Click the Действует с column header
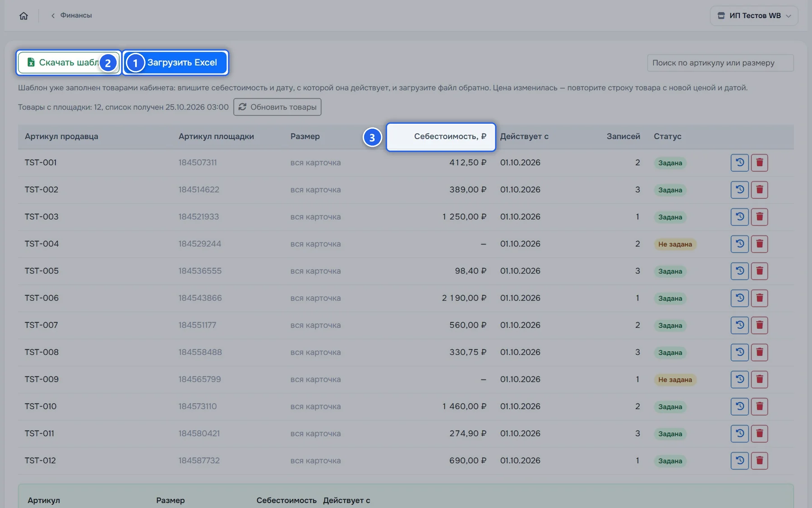 coord(524,136)
